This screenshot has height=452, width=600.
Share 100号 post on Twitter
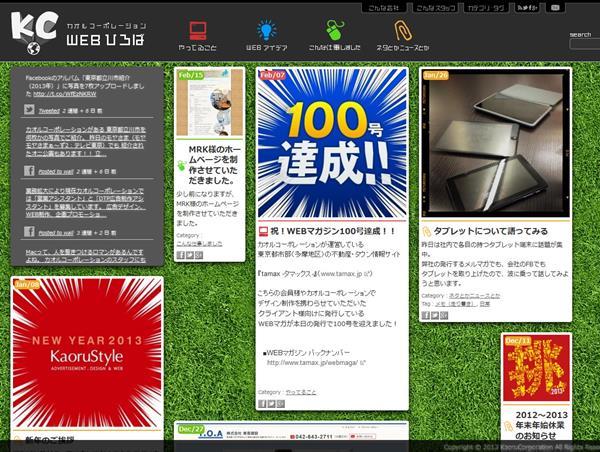coord(272,403)
